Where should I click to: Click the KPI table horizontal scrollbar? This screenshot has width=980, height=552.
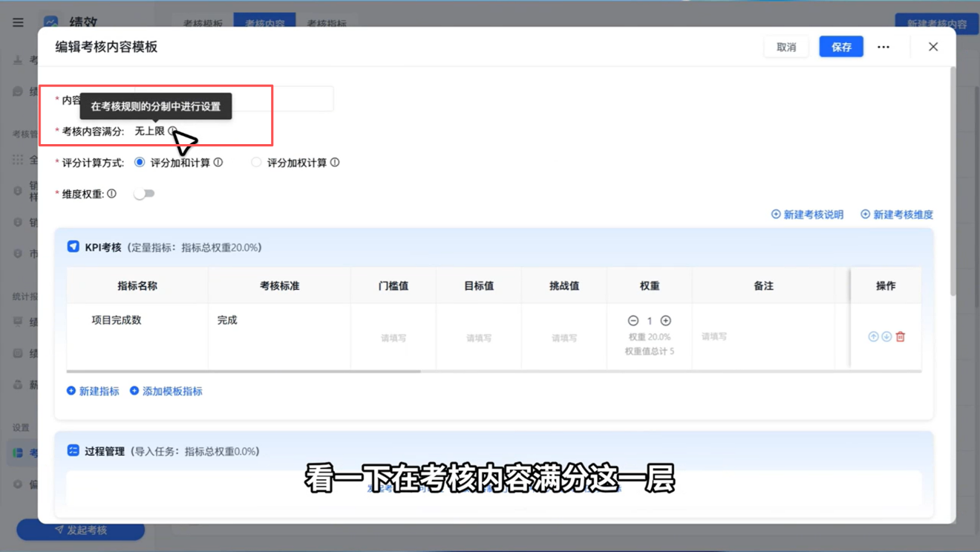(244, 371)
